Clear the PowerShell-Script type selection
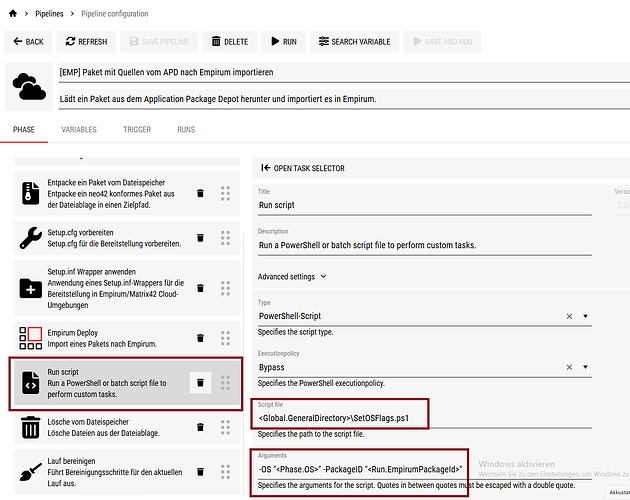 pos(569,316)
